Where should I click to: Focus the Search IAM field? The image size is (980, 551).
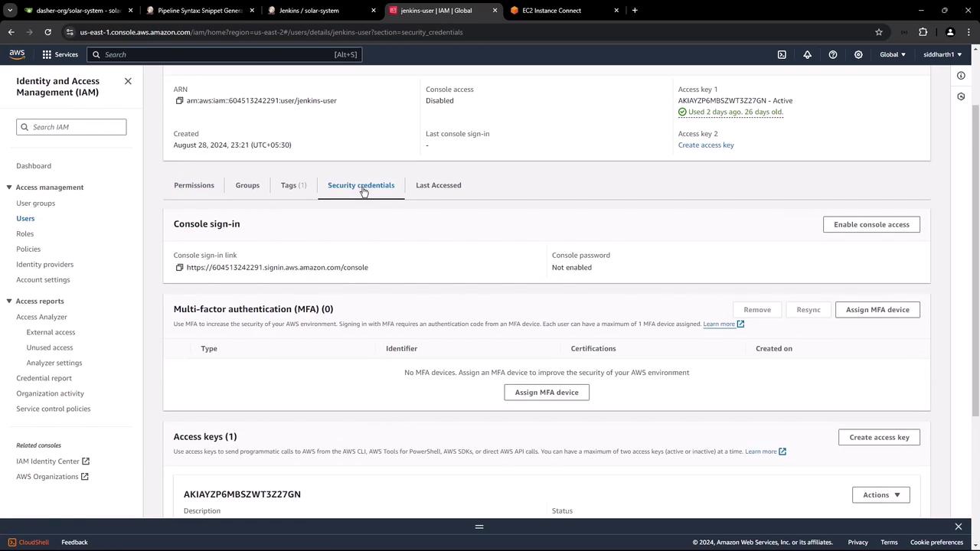click(x=71, y=127)
